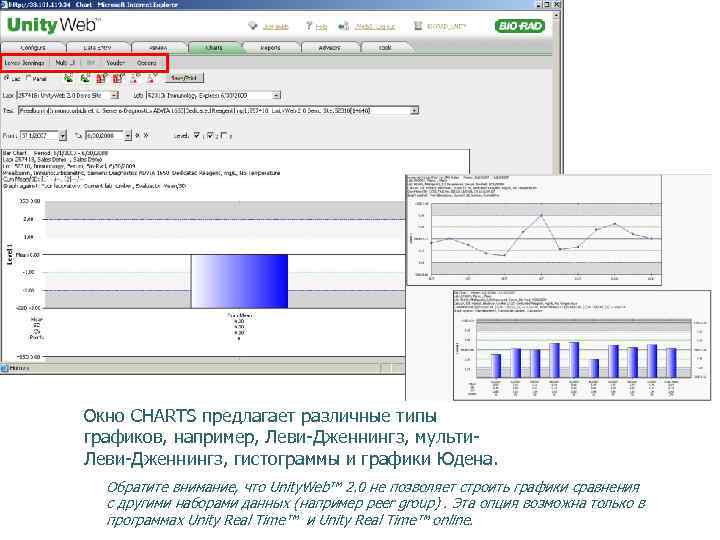Open the multi-bar histogram chart thumbnail
Image resolution: width=720 pixels, height=540 pixels.
(582, 345)
